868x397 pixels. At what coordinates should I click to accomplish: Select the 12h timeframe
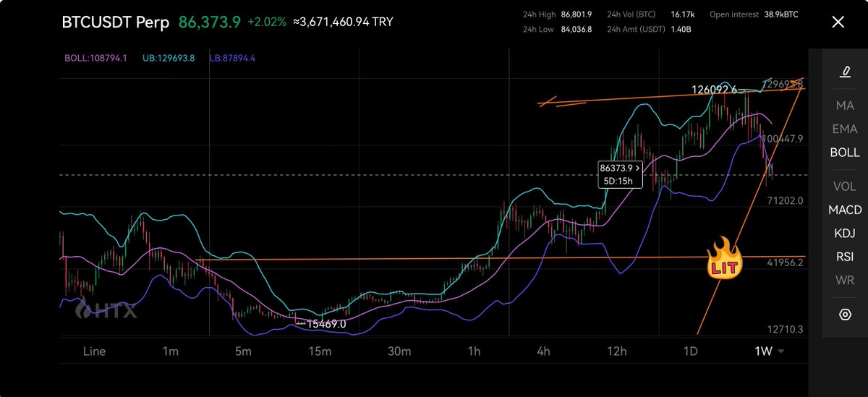pos(617,351)
